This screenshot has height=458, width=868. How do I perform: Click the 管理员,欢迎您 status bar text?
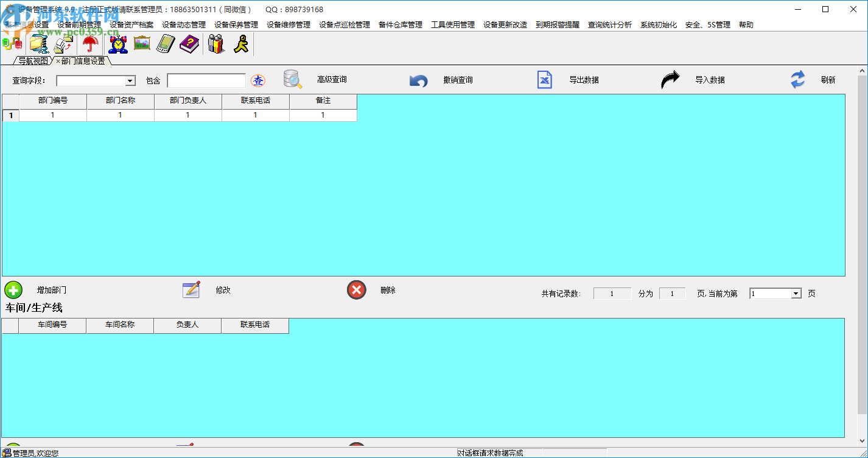[x=35, y=453]
